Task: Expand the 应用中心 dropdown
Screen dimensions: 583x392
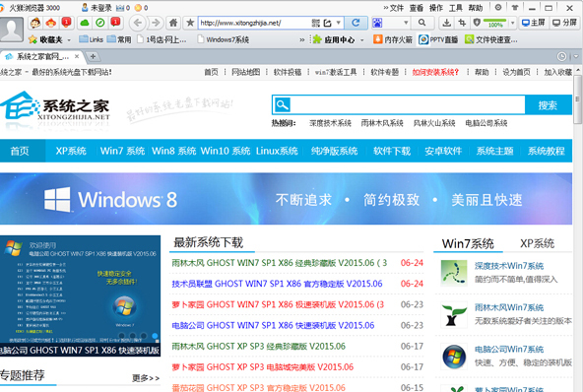Action: pyautogui.click(x=361, y=39)
